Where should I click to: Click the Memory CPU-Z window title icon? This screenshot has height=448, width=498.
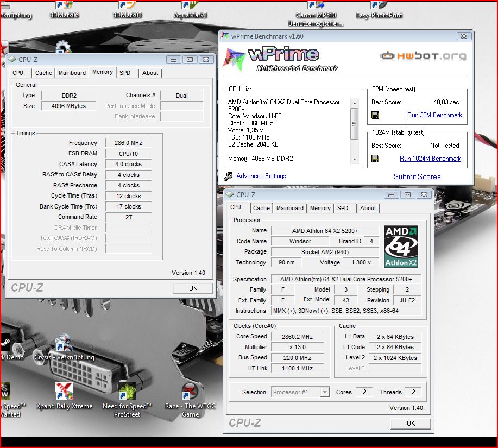click(x=12, y=59)
